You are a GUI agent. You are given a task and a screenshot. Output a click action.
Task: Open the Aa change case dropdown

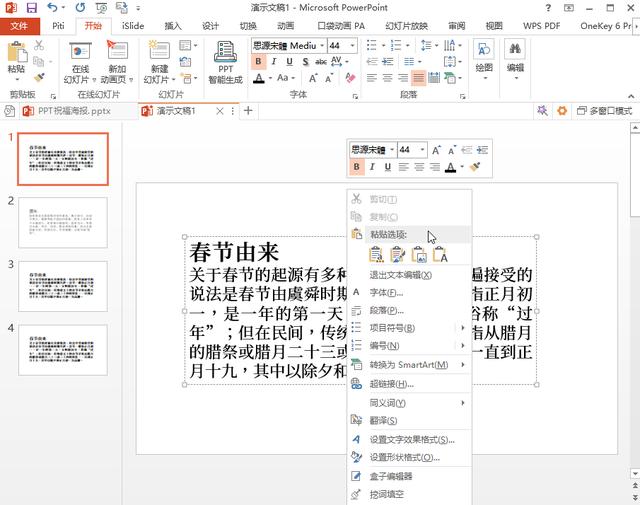point(285,78)
